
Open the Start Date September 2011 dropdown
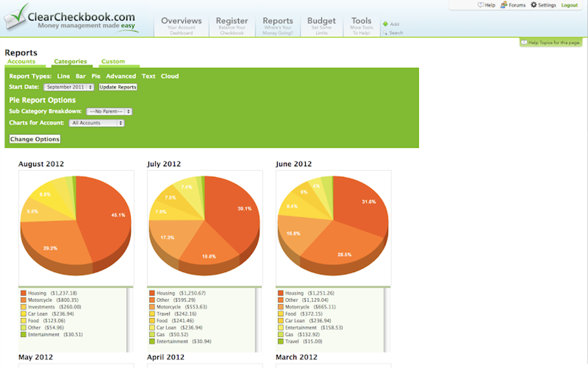[69, 87]
